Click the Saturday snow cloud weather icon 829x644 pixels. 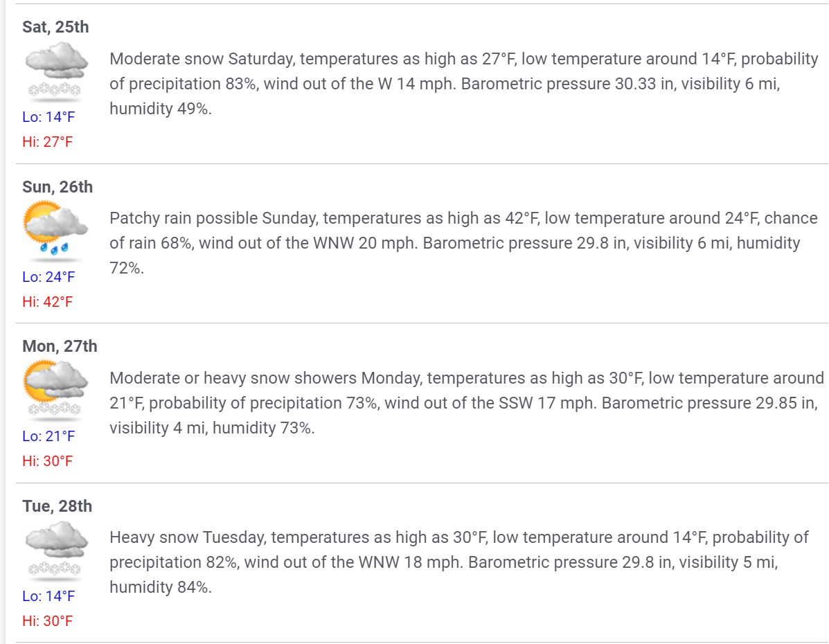[x=55, y=72]
